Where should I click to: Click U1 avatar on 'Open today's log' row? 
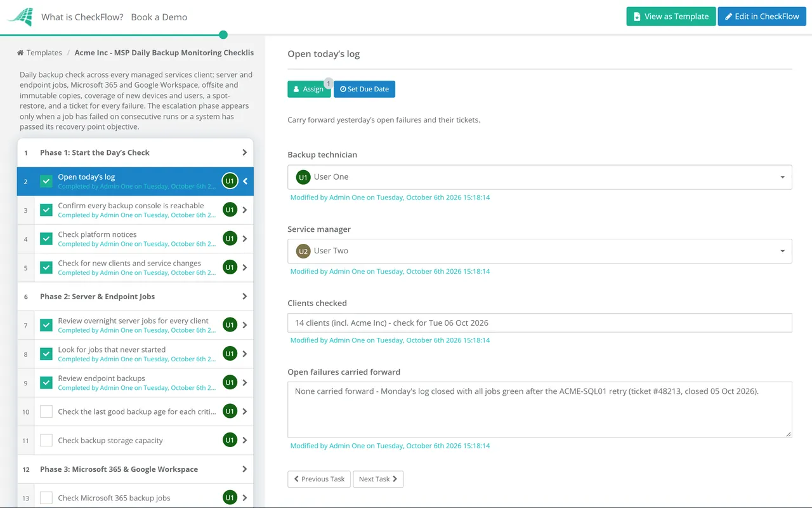click(x=230, y=181)
